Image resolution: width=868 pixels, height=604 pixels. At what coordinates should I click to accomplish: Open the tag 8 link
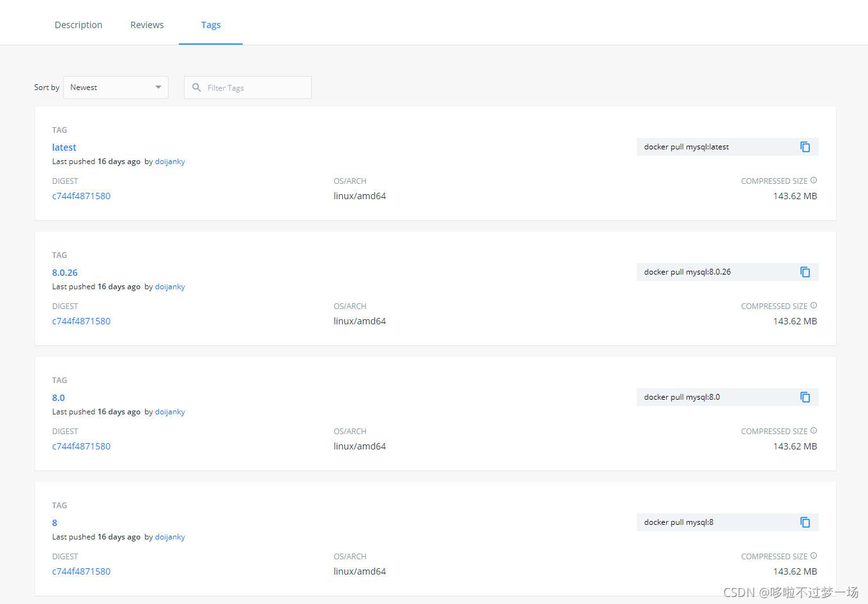pyautogui.click(x=54, y=523)
